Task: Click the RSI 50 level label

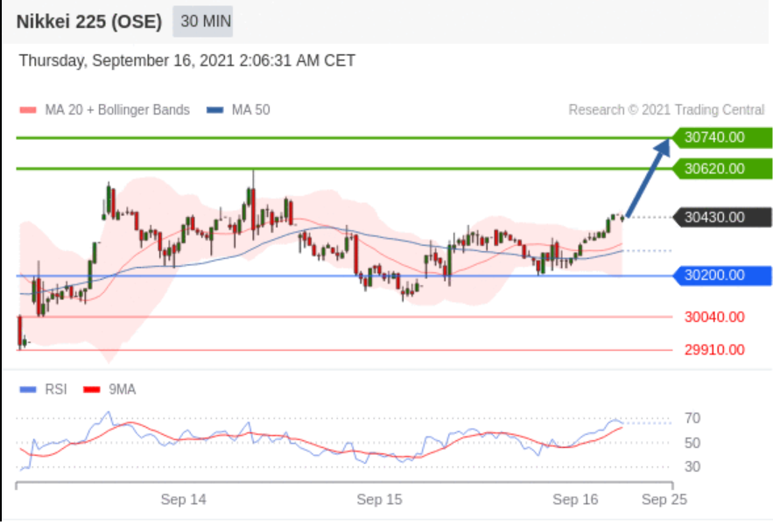Action: click(x=692, y=443)
